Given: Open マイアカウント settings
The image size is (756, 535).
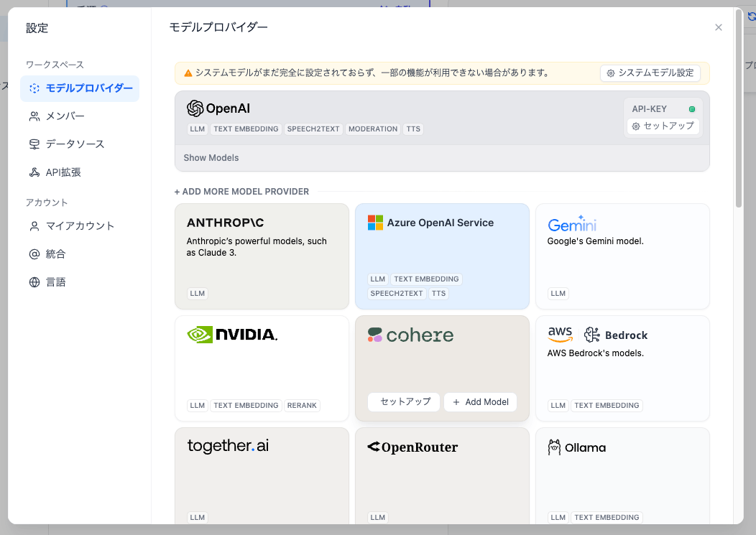Looking at the screenshot, I should 80,226.
